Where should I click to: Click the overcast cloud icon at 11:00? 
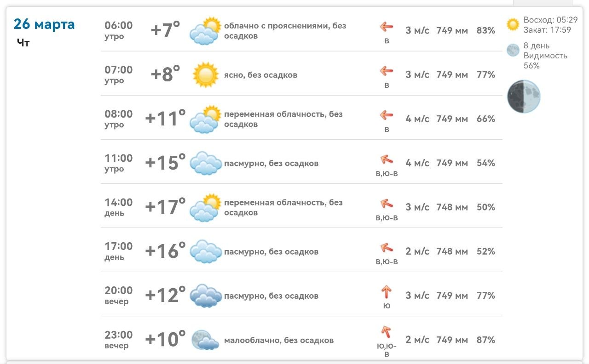pos(205,163)
